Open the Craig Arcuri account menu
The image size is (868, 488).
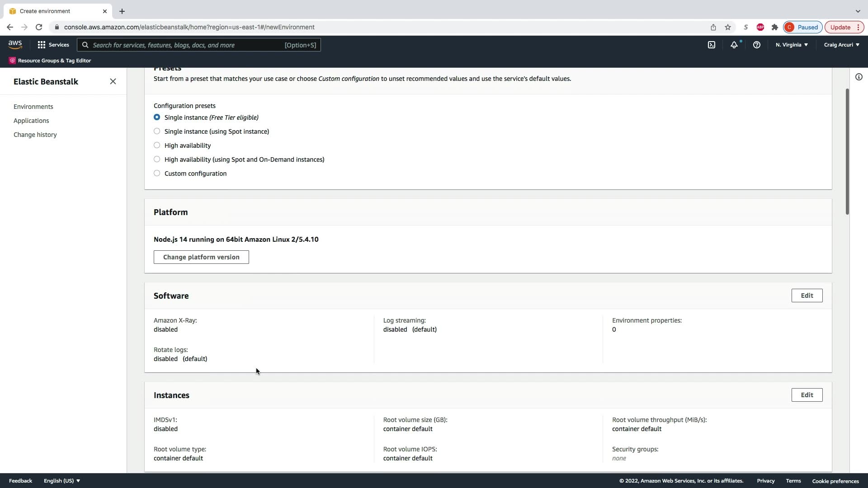(x=841, y=45)
